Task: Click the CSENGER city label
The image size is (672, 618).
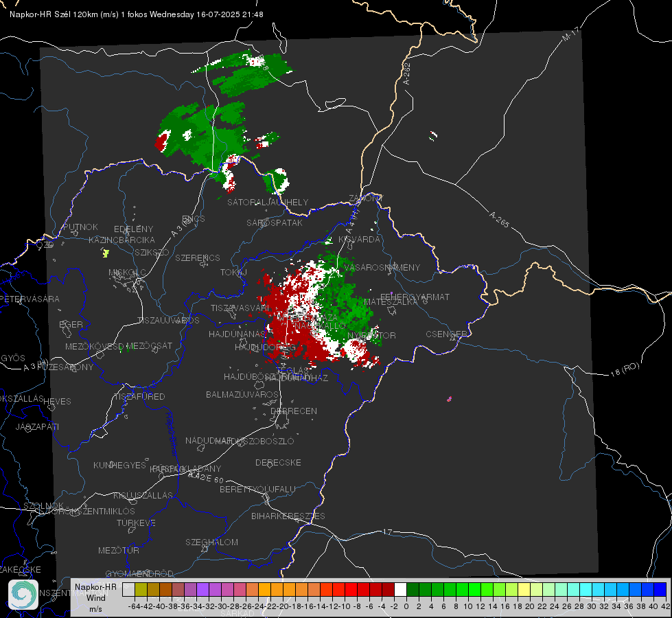Action: [446, 334]
